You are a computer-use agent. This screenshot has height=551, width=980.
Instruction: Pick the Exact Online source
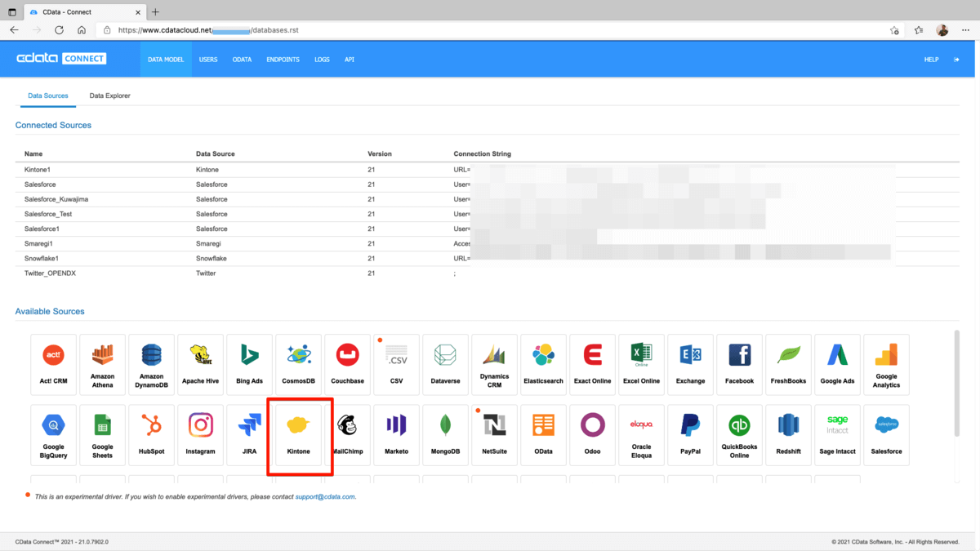[593, 364]
